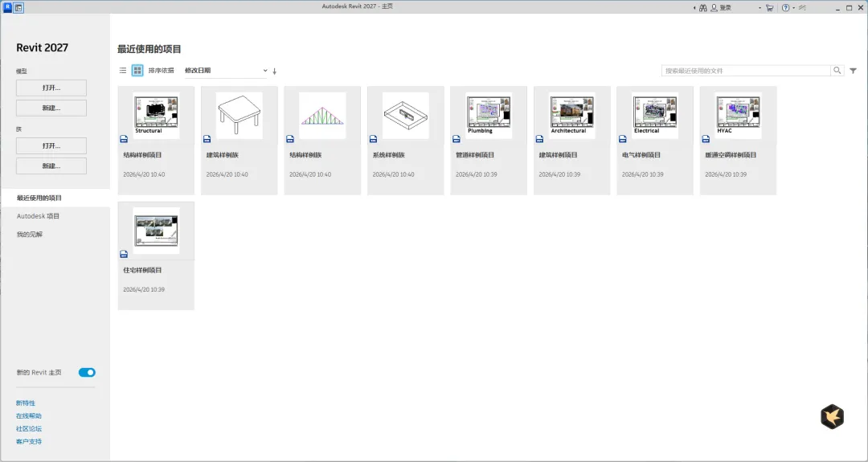Click the home page icon in title bar
Image resolution: width=868 pixels, height=462 pixels.
click(x=18, y=8)
